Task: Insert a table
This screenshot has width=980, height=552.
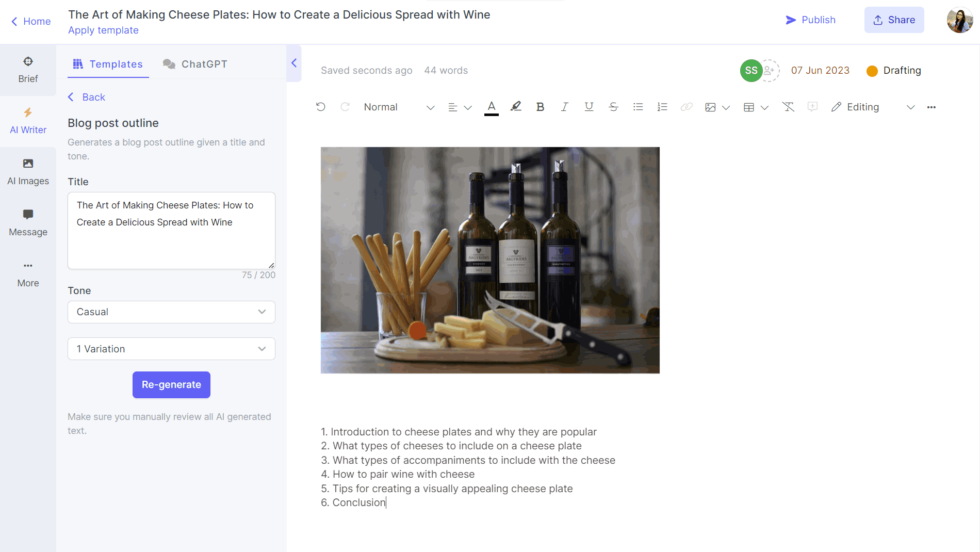Action: pyautogui.click(x=749, y=107)
